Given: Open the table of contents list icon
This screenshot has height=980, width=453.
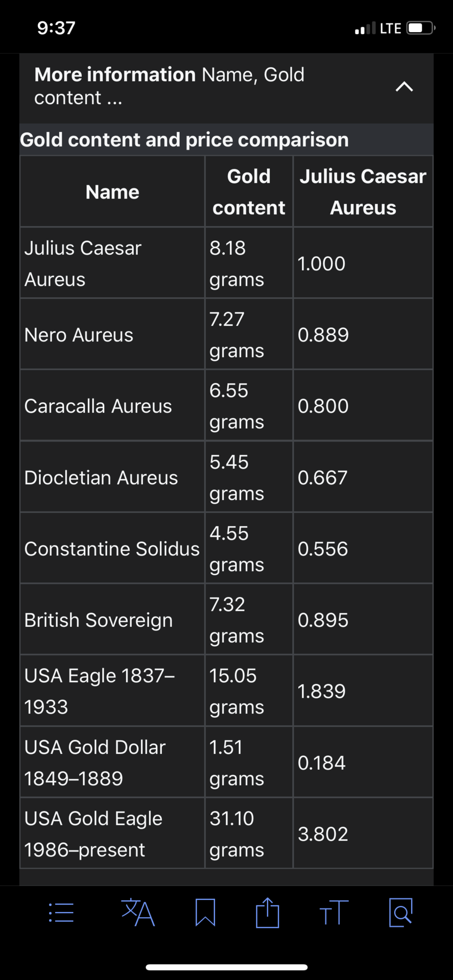Looking at the screenshot, I should [61, 913].
